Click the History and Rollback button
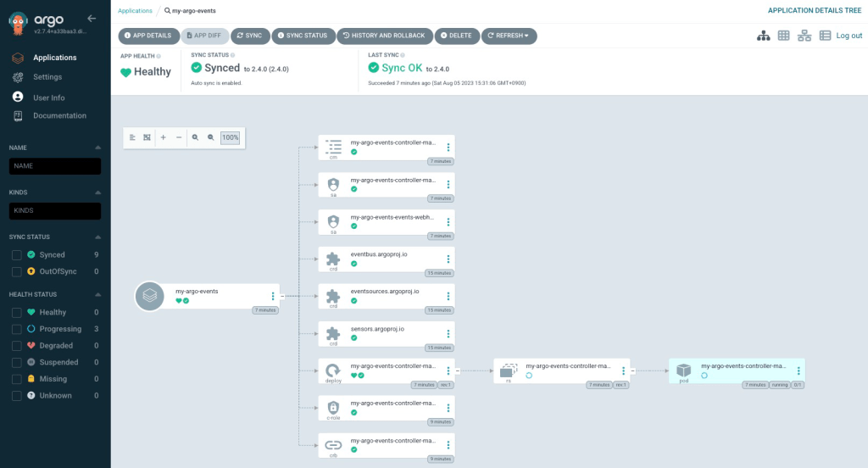The image size is (868, 468). pos(385,36)
